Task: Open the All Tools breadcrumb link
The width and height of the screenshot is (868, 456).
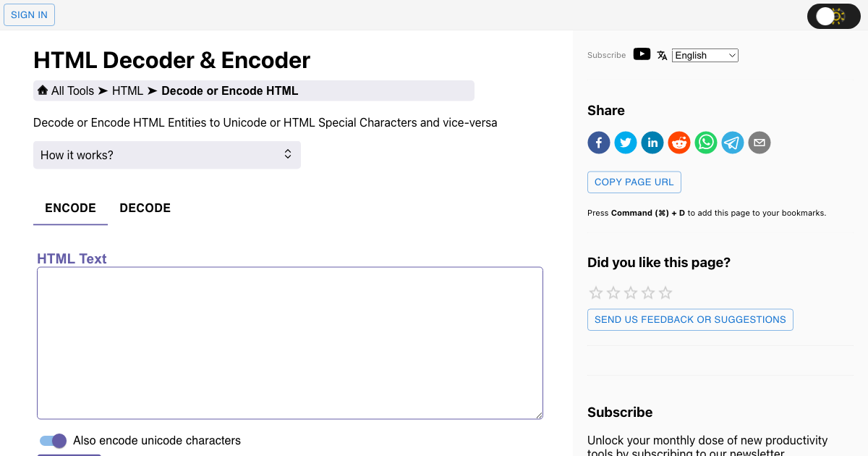Action: [x=72, y=90]
